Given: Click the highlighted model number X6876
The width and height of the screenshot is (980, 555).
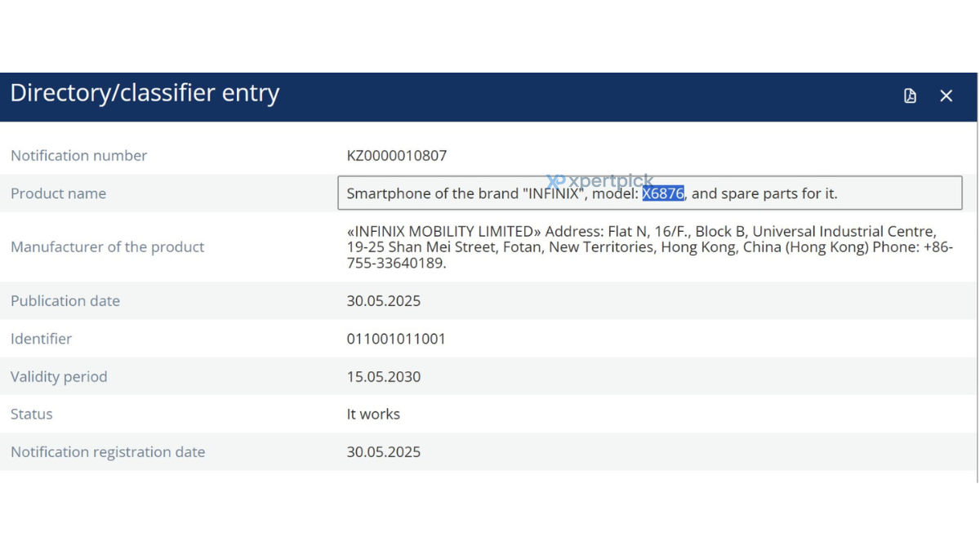Looking at the screenshot, I should coord(663,193).
